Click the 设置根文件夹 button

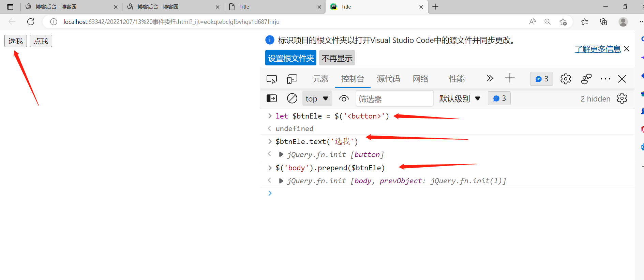(x=291, y=58)
